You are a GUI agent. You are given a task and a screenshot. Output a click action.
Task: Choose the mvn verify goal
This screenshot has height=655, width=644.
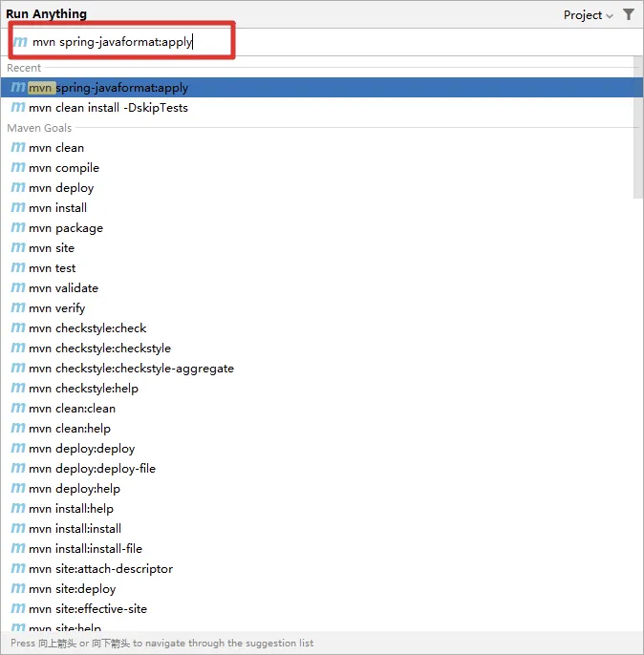point(317,308)
